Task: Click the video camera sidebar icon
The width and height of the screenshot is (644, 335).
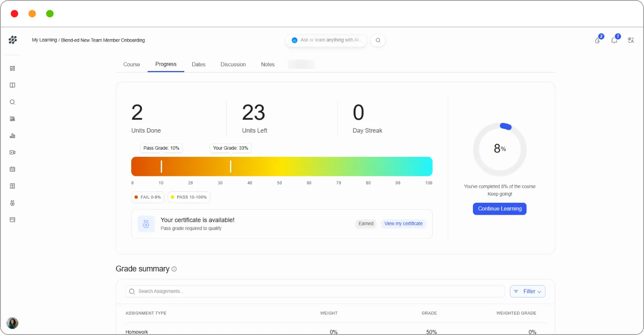Action: (12, 152)
